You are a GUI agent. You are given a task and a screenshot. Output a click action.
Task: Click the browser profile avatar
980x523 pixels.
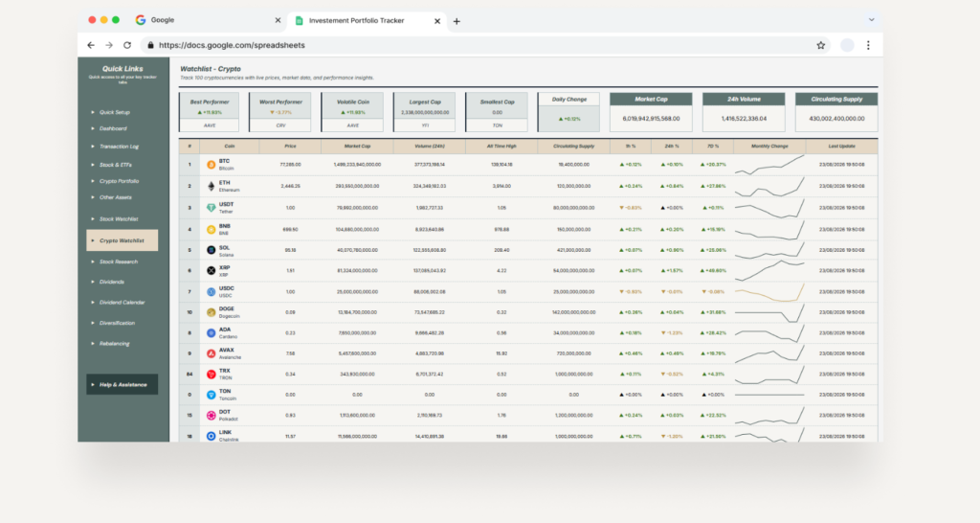(x=847, y=45)
